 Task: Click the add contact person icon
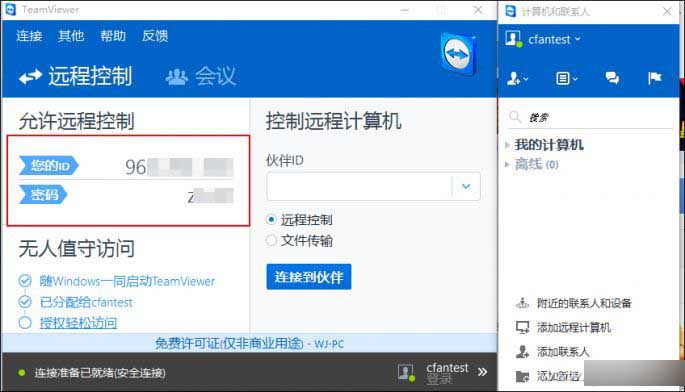click(522, 352)
